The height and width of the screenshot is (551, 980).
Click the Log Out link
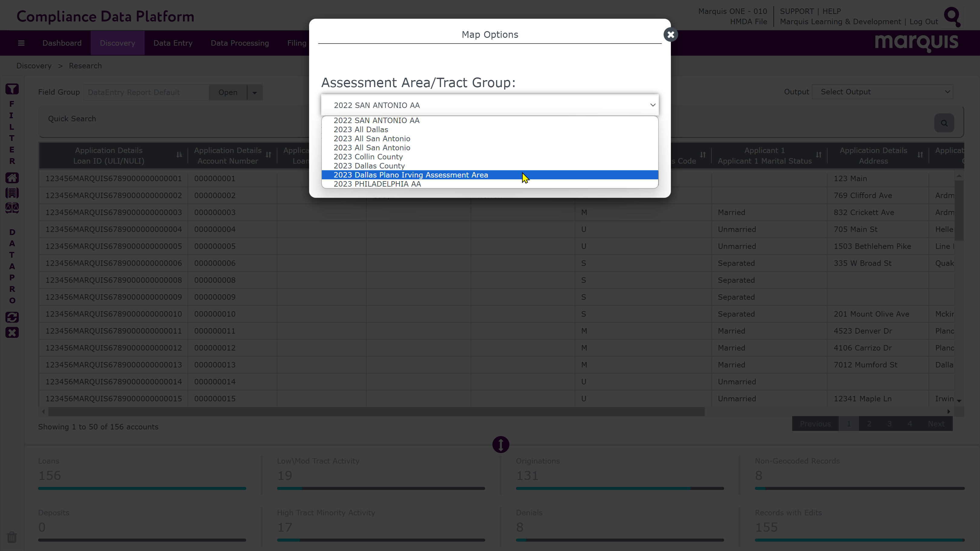coord(923,22)
